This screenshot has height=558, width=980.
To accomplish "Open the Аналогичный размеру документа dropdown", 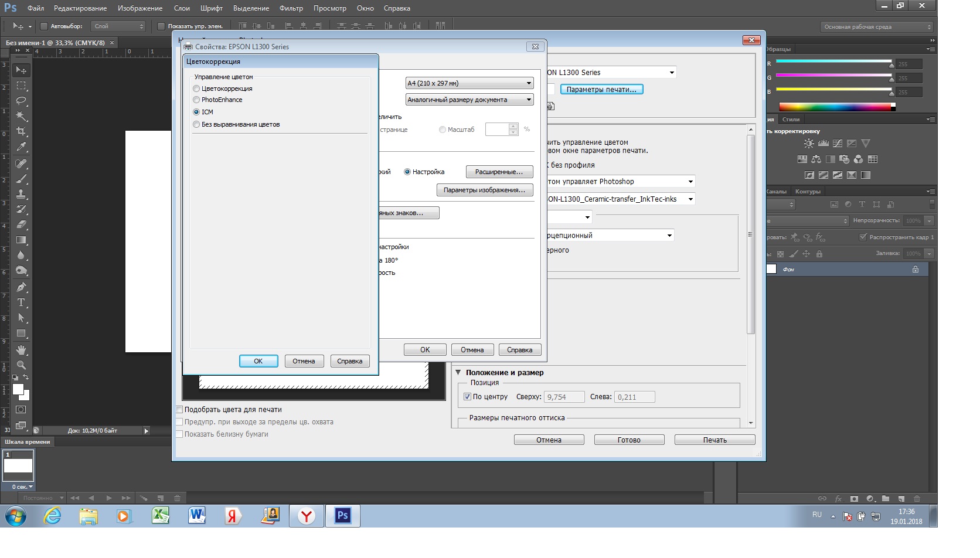I will (469, 100).
